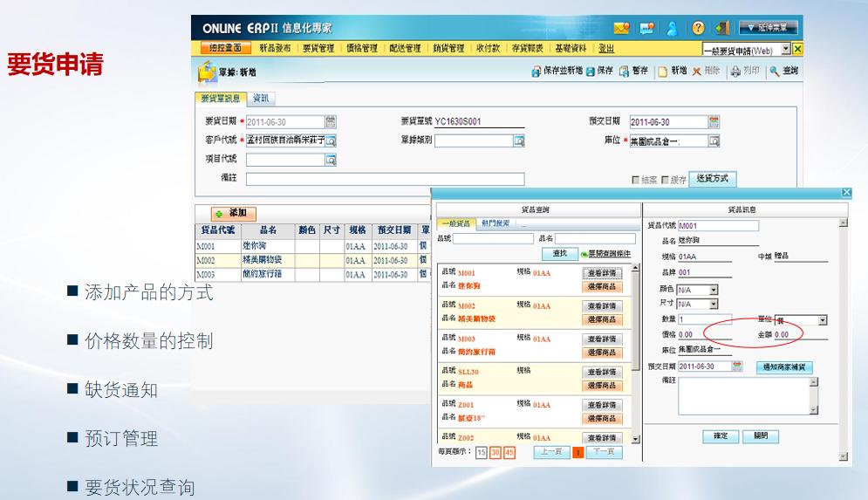Switch to the 資訊 tab
This screenshot has height=500, width=868.
(261, 98)
